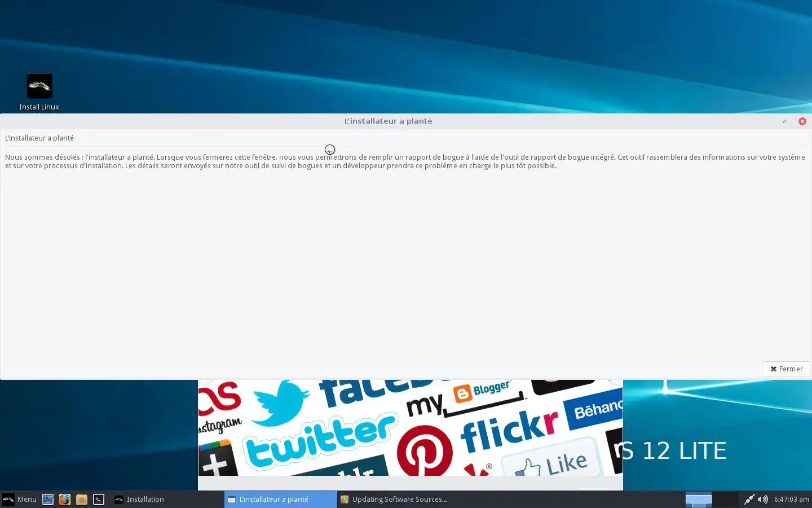Click the network connection tray icon
The width and height of the screenshot is (812, 508).
pyautogui.click(x=749, y=499)
